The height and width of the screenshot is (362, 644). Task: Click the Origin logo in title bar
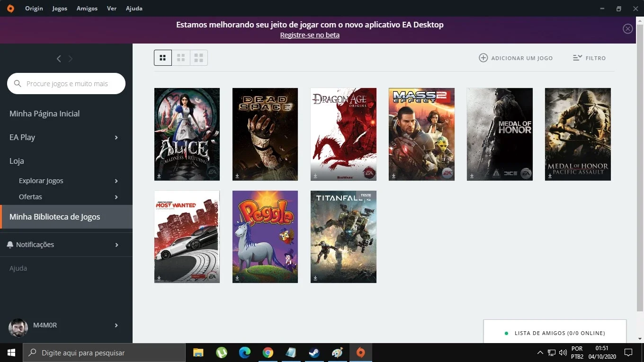point(10,9)
